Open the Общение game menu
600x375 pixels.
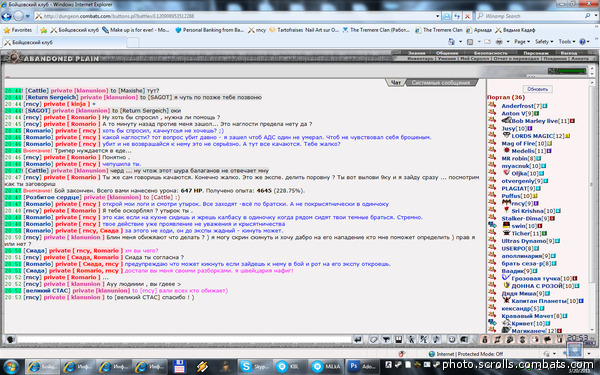(x=447, y=53)
